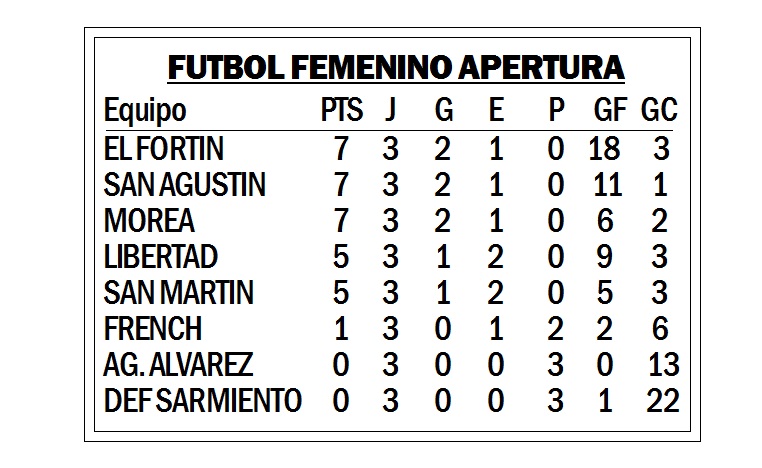Click the AG. ALVAREZ team name
This screenshot has width=762, height=468.
pyautogui.click(x=178, y=364)
